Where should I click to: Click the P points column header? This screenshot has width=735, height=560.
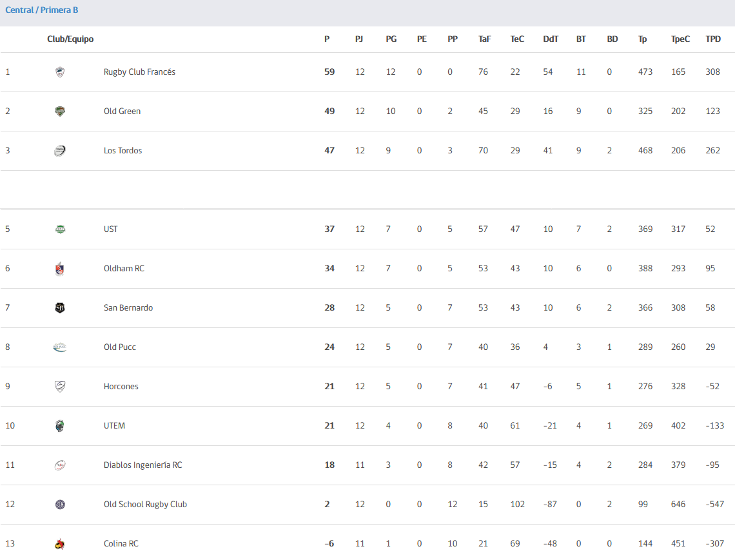pyautogui.click(x=327, y=39)
